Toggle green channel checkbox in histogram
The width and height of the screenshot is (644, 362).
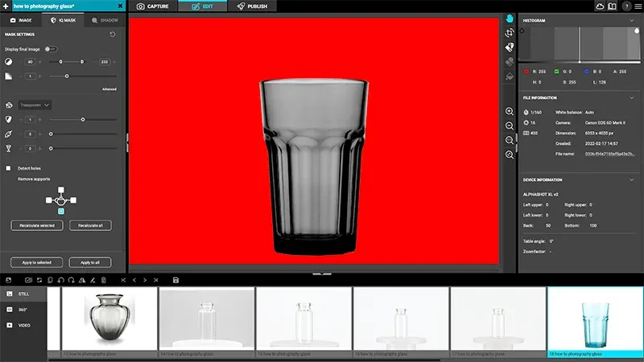pyautogui.click(x=556, y=72)
